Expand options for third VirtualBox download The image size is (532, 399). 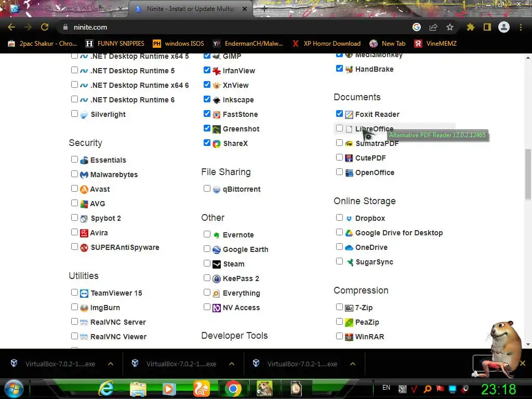click(353, 364)
